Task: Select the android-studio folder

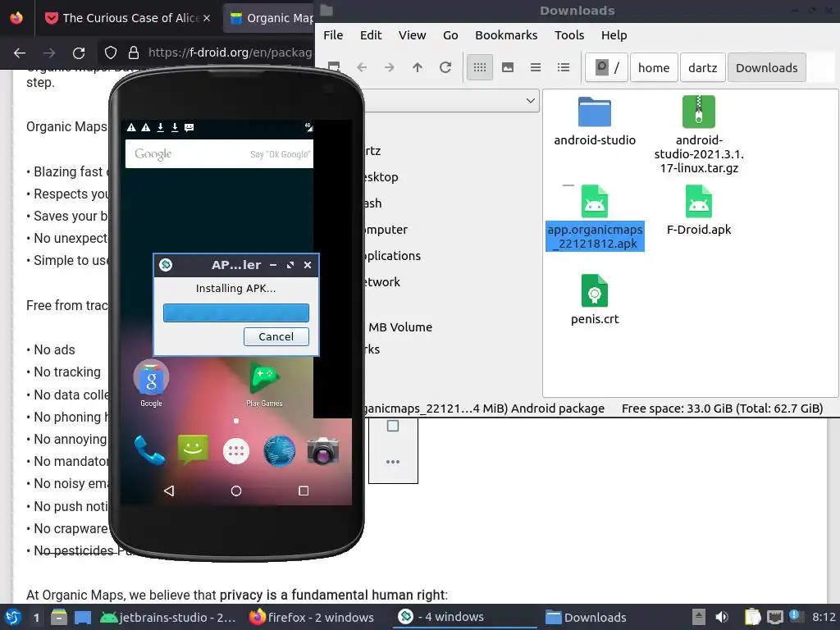Action: click(595, 122)
